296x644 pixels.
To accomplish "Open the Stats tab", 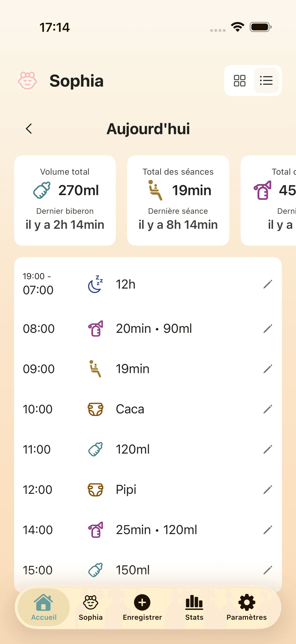I will (194, 607).
